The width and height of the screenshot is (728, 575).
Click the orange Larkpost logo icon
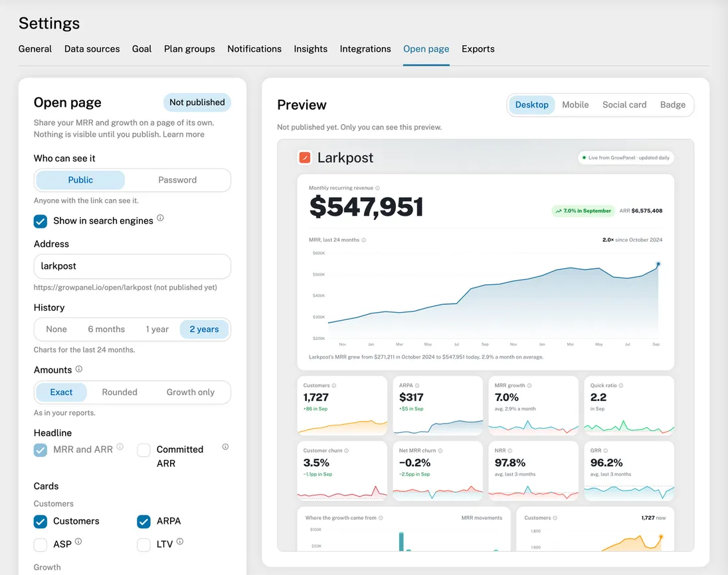(x=305, y=158)
